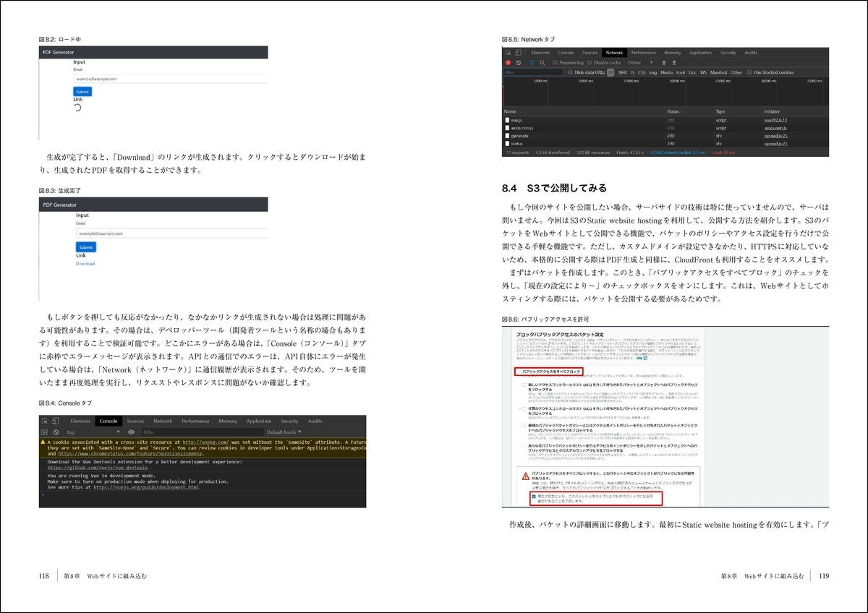The width and height of the screenshot is (868, 613).
Task: Click file icon beside generate row
Action: click(x=507, y=135)
